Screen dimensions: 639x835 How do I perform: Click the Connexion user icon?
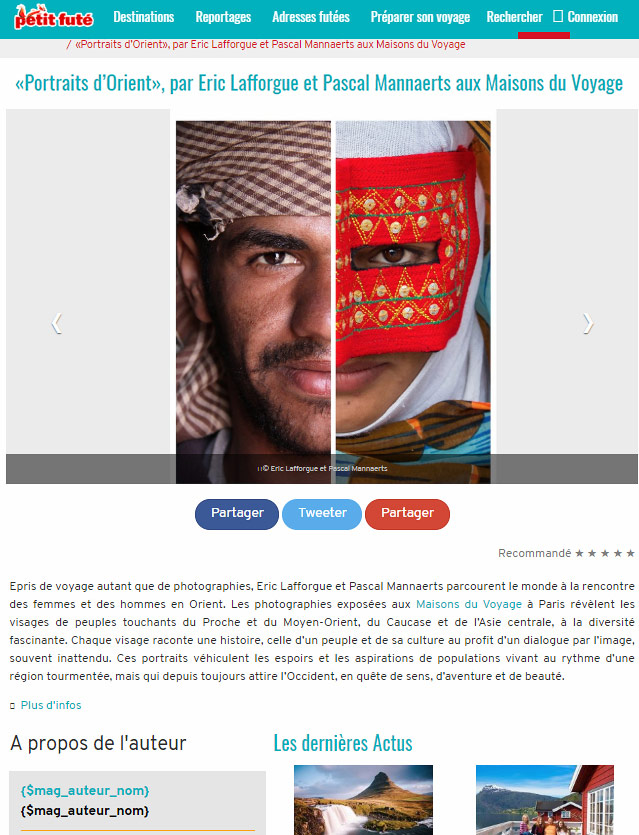click(558, 17)
